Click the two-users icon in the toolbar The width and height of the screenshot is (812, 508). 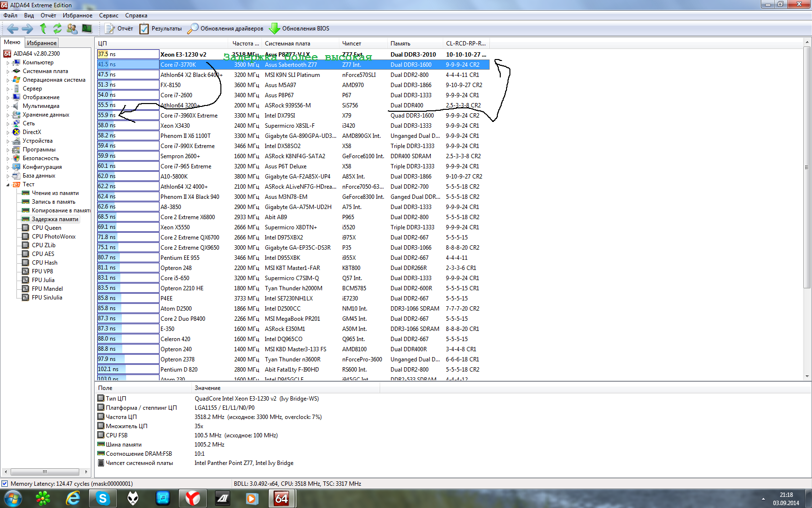tap(72, 29)
